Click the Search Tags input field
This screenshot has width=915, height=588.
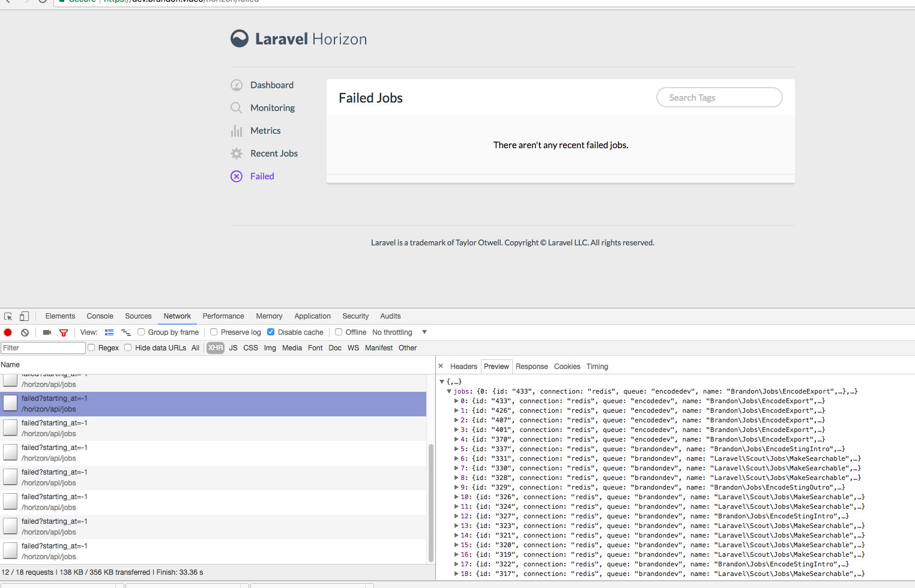click(x=719, y=97)
